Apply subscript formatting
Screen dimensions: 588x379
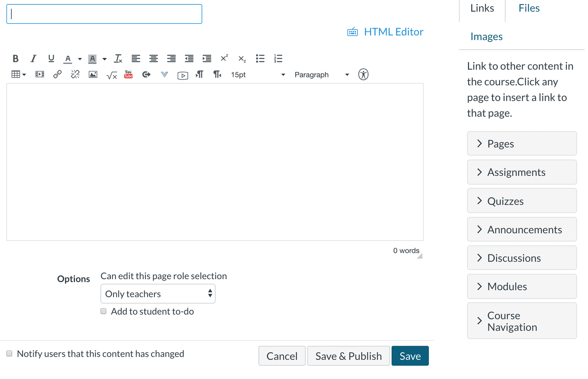pyautogui.click(x=242, y=59)
